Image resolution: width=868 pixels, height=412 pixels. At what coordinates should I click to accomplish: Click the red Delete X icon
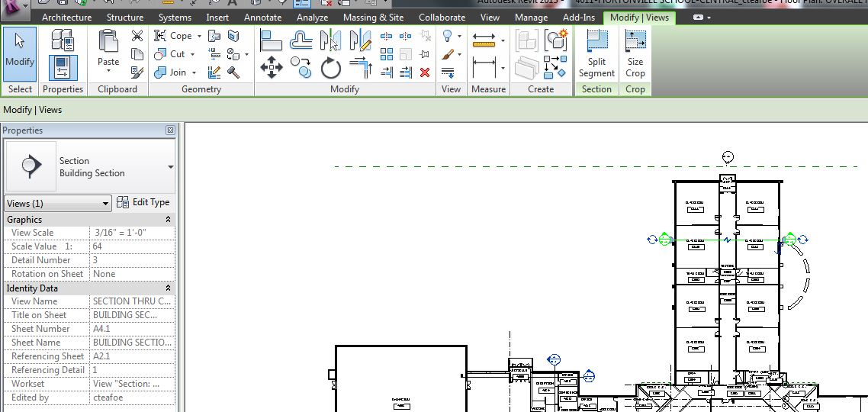(x=425, y=72)
